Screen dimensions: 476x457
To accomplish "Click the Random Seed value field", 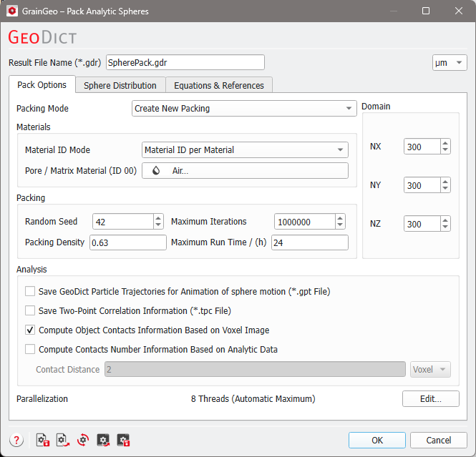I will click(x=123, y=222).
